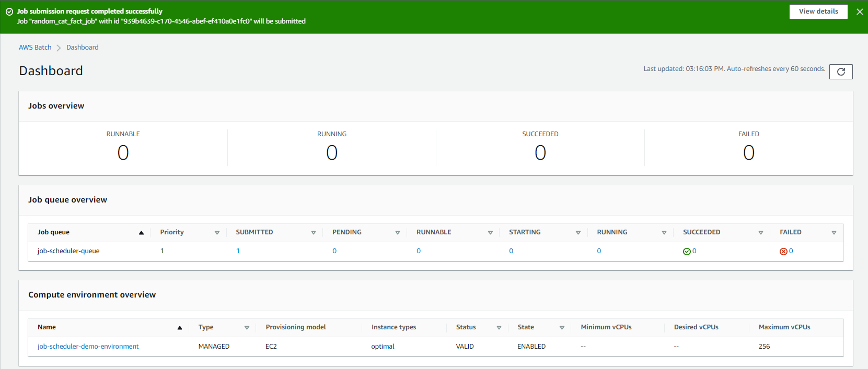Screen dimensions: 868x369
Task: Sort by RUNNABLE column arrow in queue table
Action: (490, 233)
